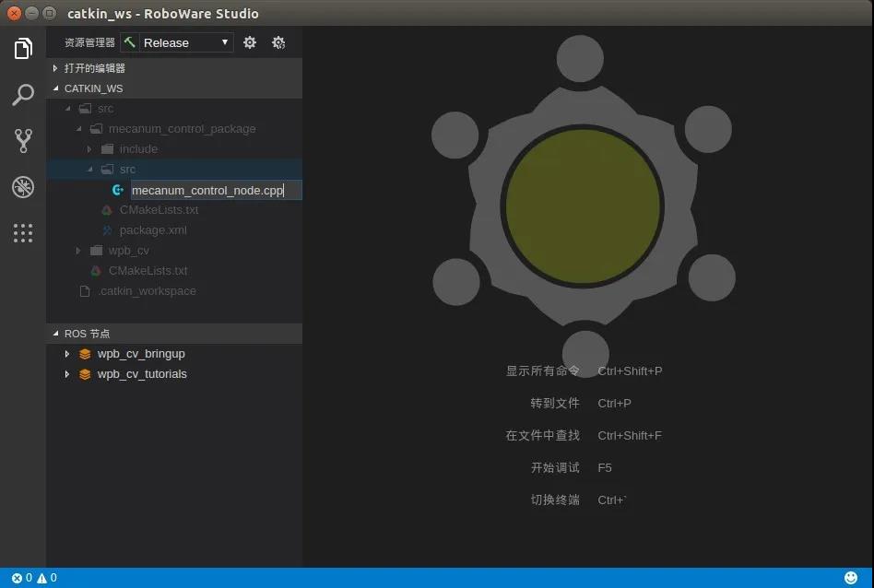
Task: Expand the wpb_cv folder arrow
Action: pyautogui.click(x=78, y=251)
